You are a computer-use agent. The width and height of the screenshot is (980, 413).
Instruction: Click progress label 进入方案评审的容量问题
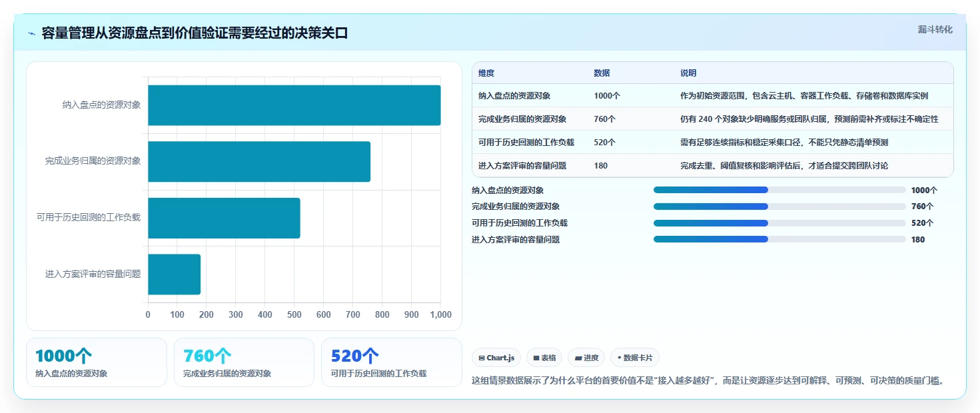click(516, 240)
